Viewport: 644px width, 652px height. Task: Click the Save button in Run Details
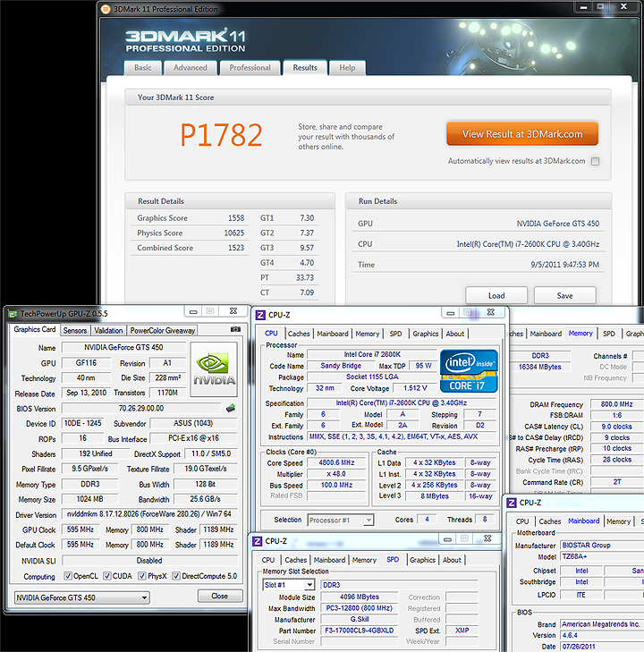coord(564,296)
